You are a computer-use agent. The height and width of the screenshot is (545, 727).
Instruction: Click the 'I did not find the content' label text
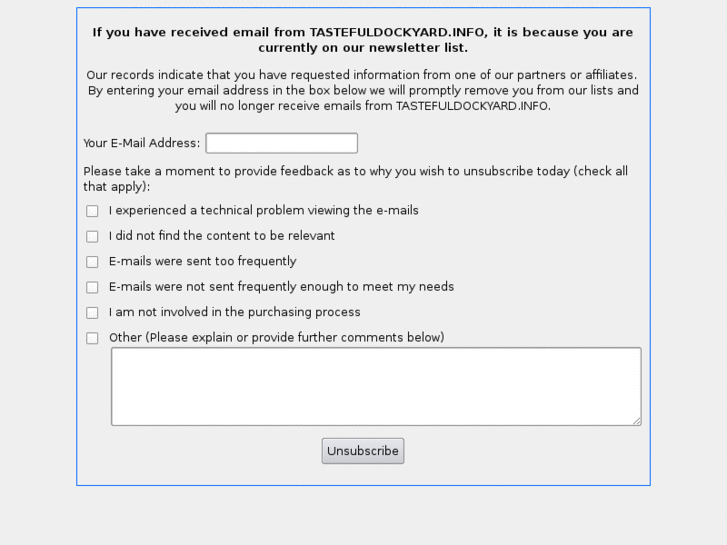point(222,236)
